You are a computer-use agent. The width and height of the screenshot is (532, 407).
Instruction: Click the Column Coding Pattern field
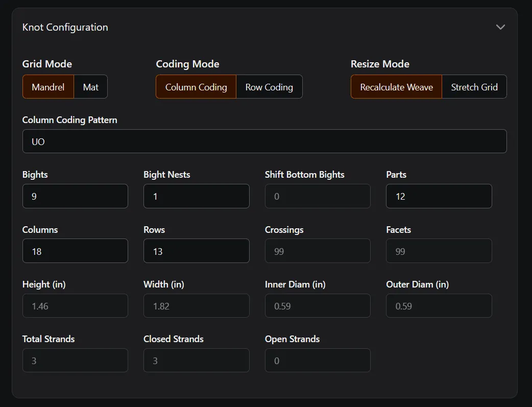tap(264, 141)
